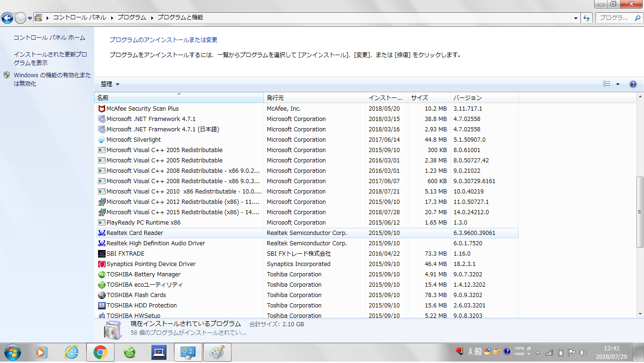The height and width of the screenshot is (363, 644).
Task: Open コントロール パネル ホーム link
Action: [x=50, y=38]
